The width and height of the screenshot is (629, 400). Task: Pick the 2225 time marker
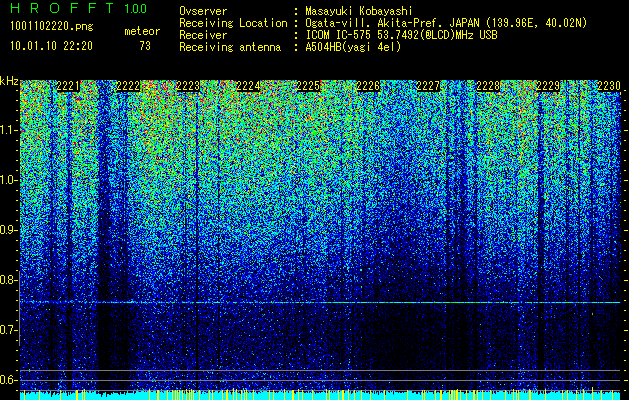[x=308, y=86]
